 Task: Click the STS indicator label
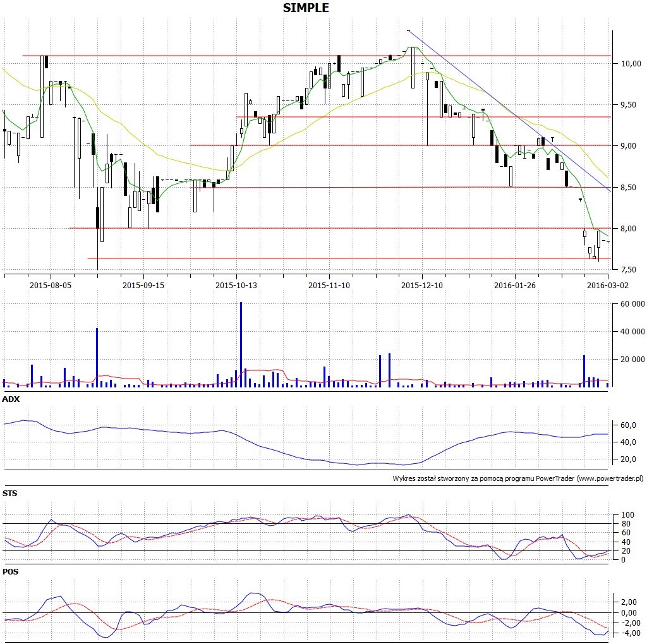[10, 494]
